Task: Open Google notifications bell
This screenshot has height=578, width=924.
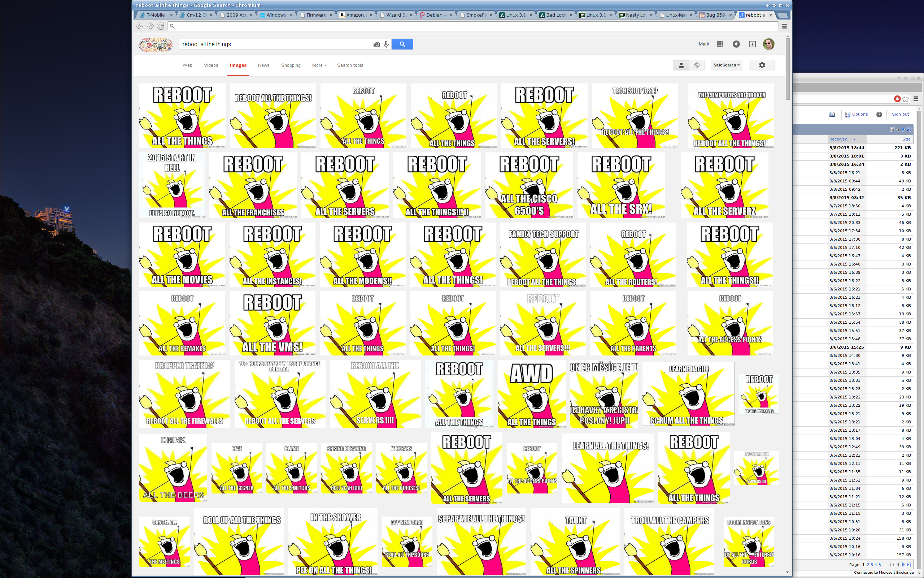Action: point(736,44)
